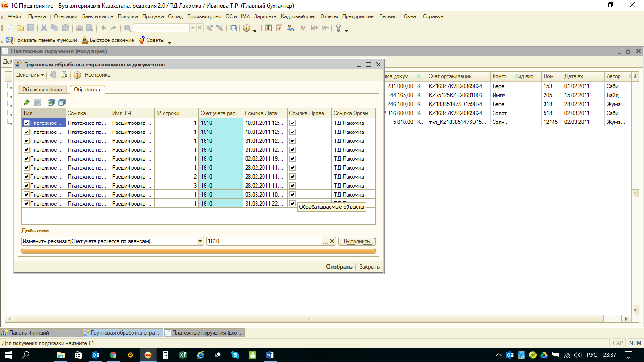Viewport: 644px width, 362px height.
Task: Uncheck Вид checkbox in row dated 03.03.2011
Action: [27, 195]
